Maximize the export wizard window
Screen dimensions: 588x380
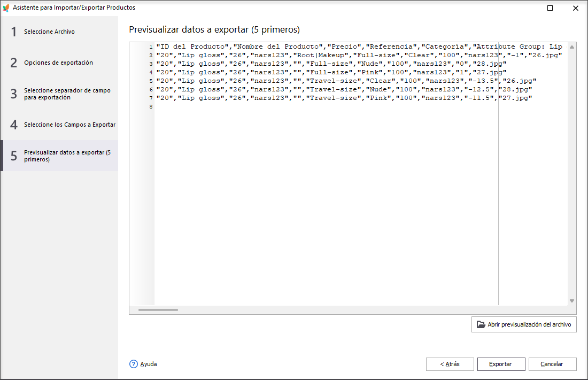click(550, 8)
